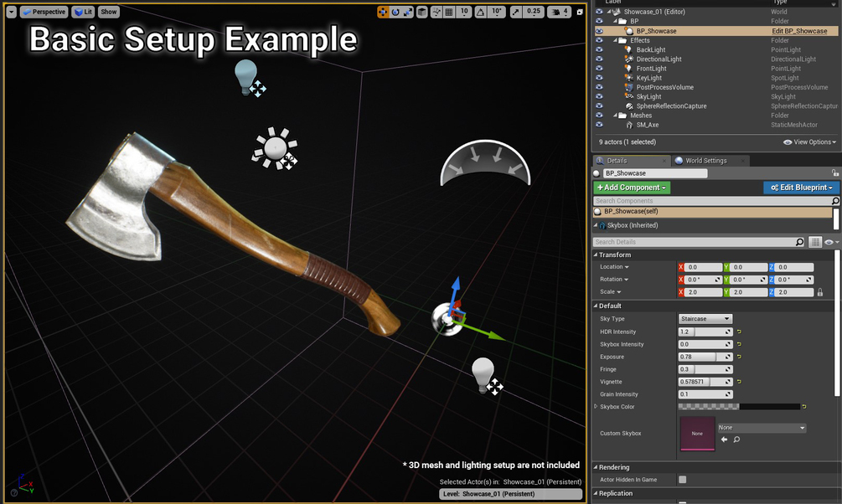The height and width of the screenshot is (504, 842).
Task: Toggle scale snapping arrow icon
Action: pos(516,12)
